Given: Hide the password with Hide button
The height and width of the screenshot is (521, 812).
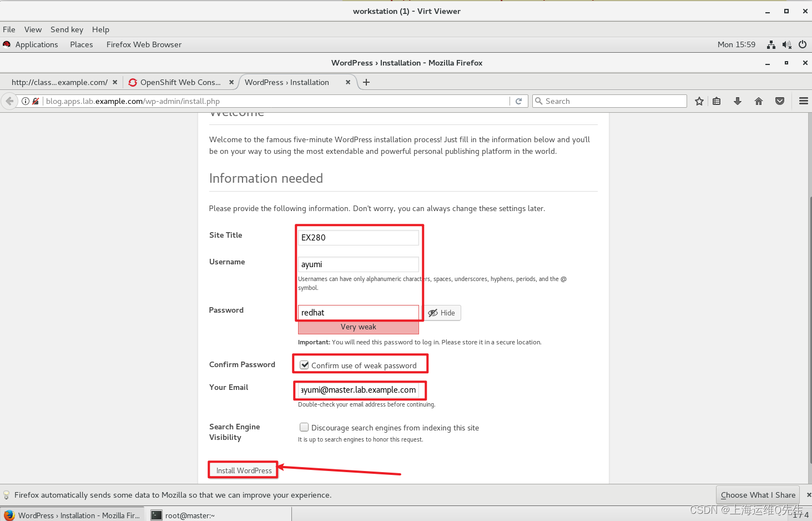Looking at the screenshot, I should pos(442,313).
